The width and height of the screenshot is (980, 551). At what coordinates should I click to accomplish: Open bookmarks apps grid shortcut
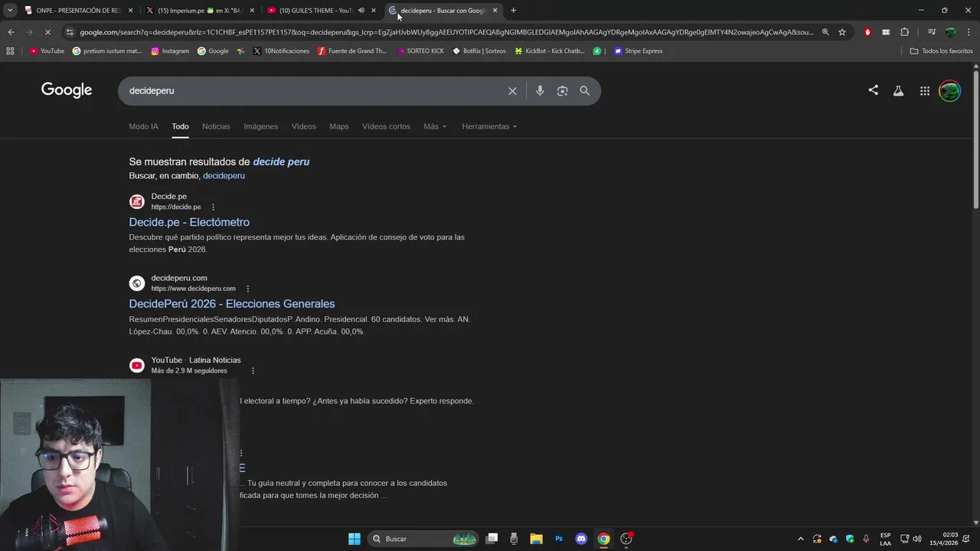(x=10, y=51)
